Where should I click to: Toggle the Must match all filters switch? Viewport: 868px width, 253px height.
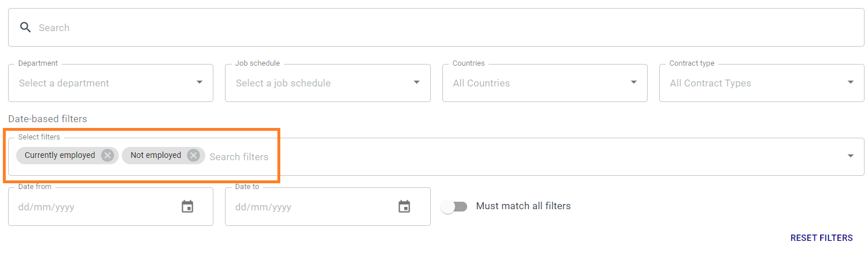click(x=454, y=206)
